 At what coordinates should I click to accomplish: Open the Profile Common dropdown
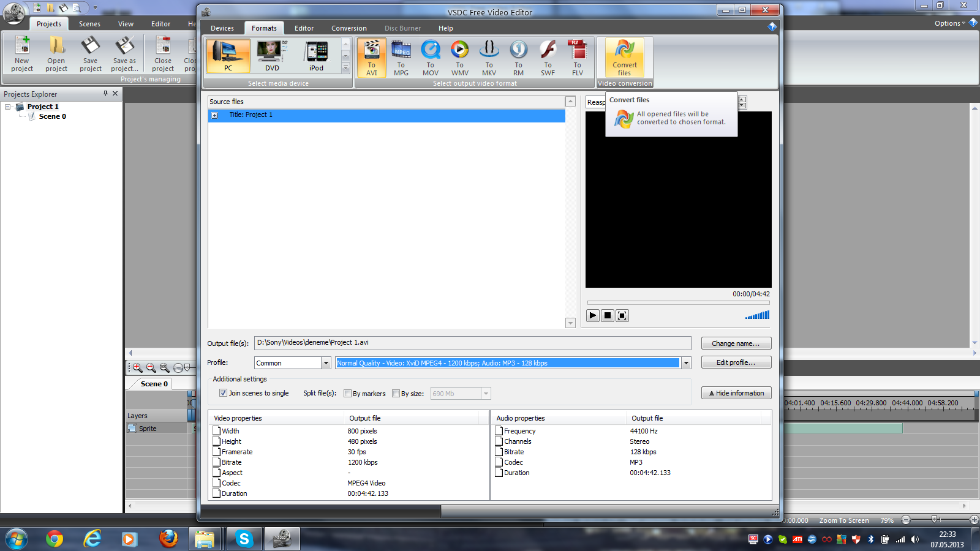[x=326, y=363]
